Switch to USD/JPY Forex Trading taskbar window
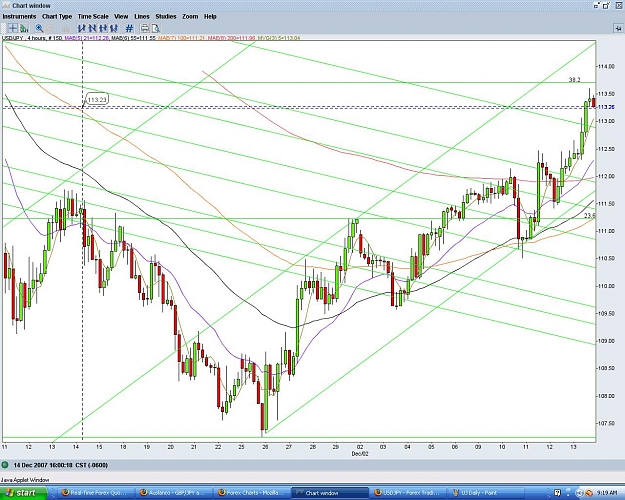625x500 pixels. pos(407,493)
